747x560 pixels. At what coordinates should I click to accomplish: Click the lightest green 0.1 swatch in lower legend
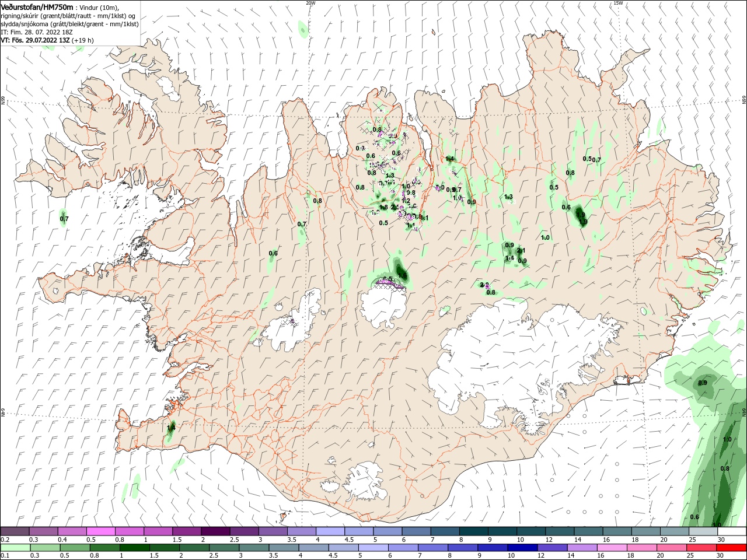(x=15, y=547)
